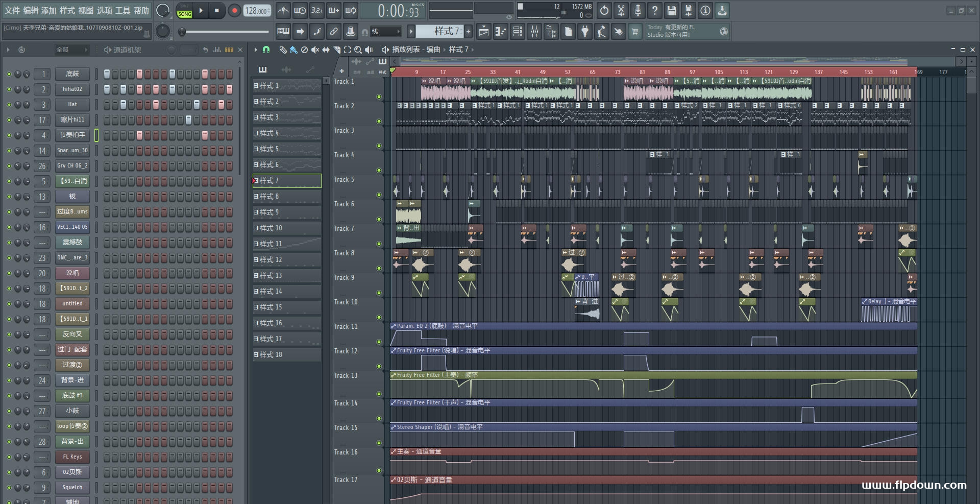Select 样式 12 in pattern list

[287, 260]
